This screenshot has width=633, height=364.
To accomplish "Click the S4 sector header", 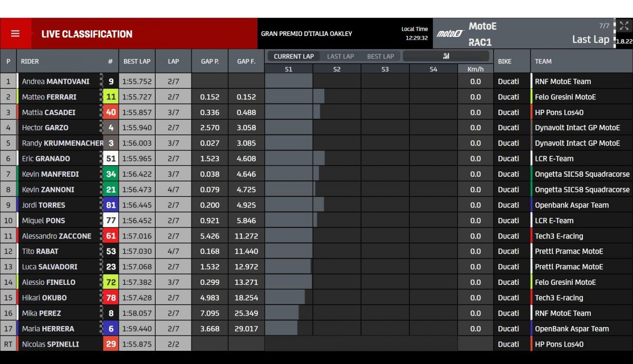I will [x=433, y=69].
